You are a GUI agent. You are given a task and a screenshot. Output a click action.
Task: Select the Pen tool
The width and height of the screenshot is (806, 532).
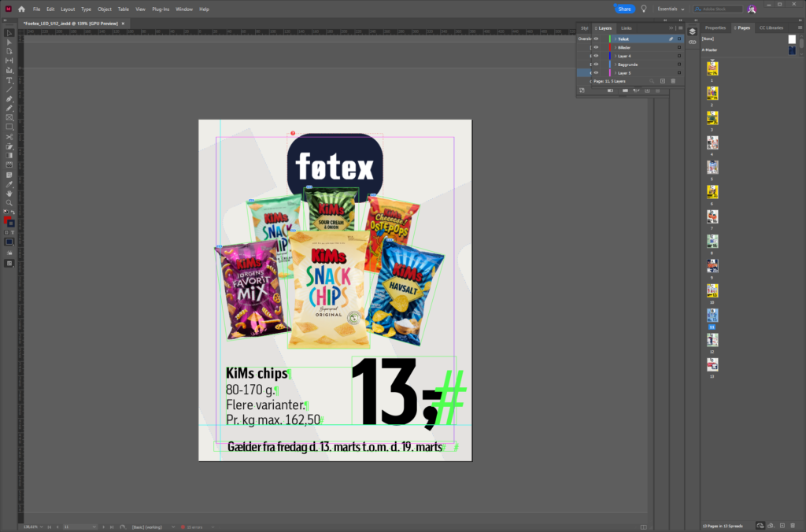point(9,98)
